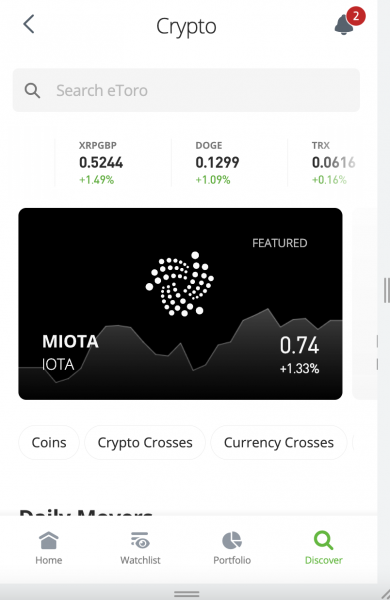Click the MIOTA price 0.74 value
The width and height of the screenshot is (390, 600).
(x=299, y=345)
